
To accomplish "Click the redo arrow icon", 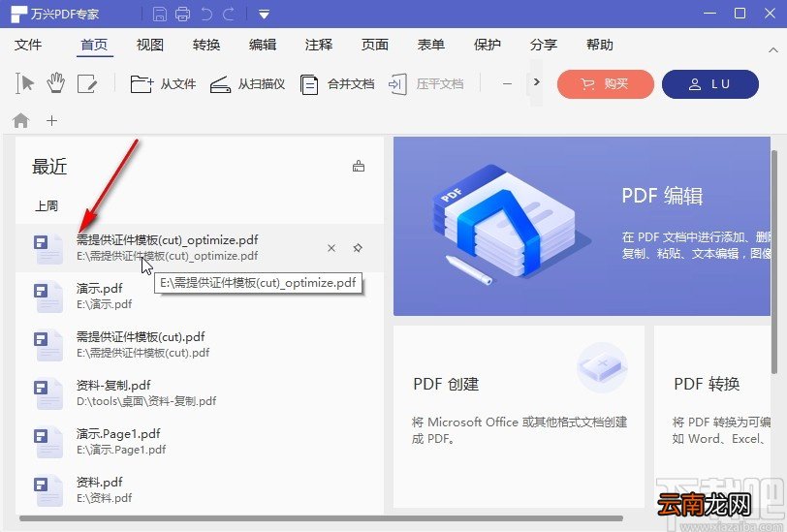I will point(229,15).
